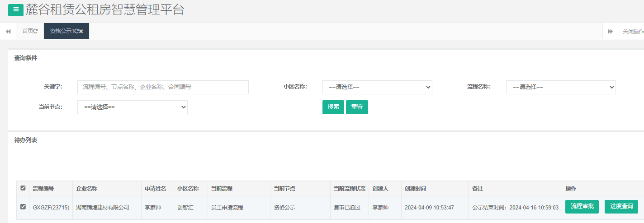Switch to the 首页 tab
The image size is (644, 223).
[28, 31]
